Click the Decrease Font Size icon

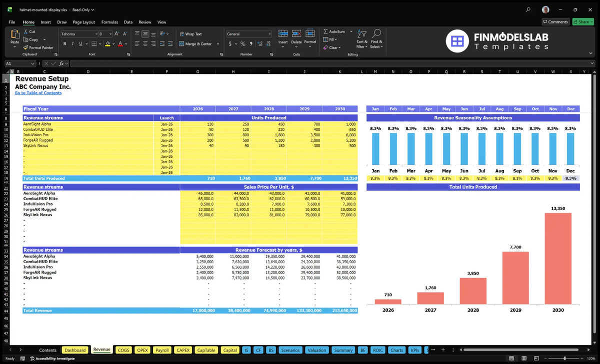tap(125, 34)
